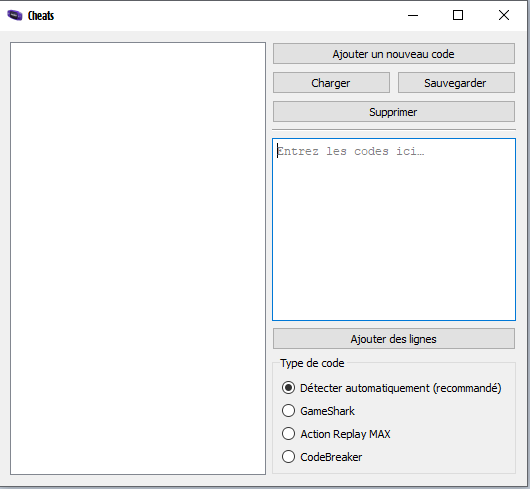Click the Cheats window title text
Viewport: 530px width, 489px height.
click(41, 16)
